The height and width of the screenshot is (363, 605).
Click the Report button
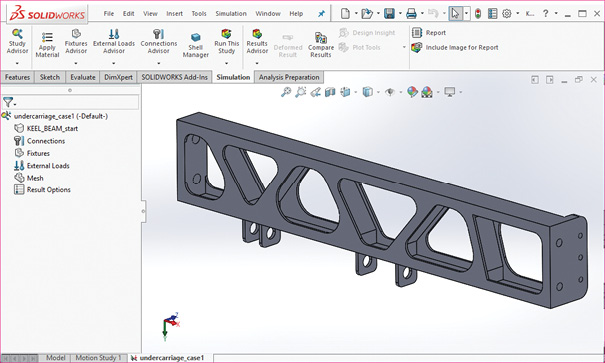(429, 33)
